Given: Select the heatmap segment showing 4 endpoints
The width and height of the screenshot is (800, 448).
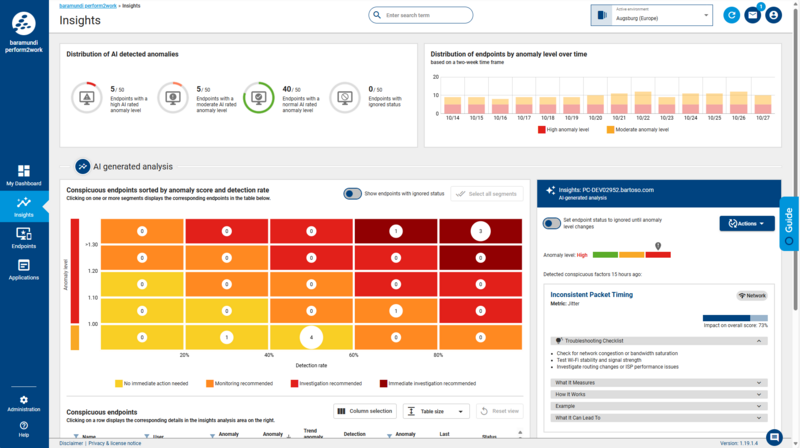Looking at the screenshot, I should point(311,338).
